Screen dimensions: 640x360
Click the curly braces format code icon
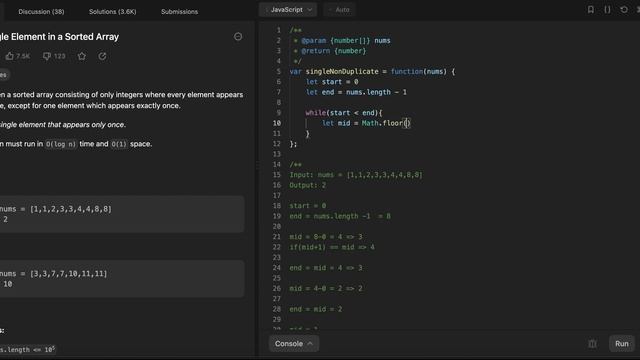tap(607, 9)
